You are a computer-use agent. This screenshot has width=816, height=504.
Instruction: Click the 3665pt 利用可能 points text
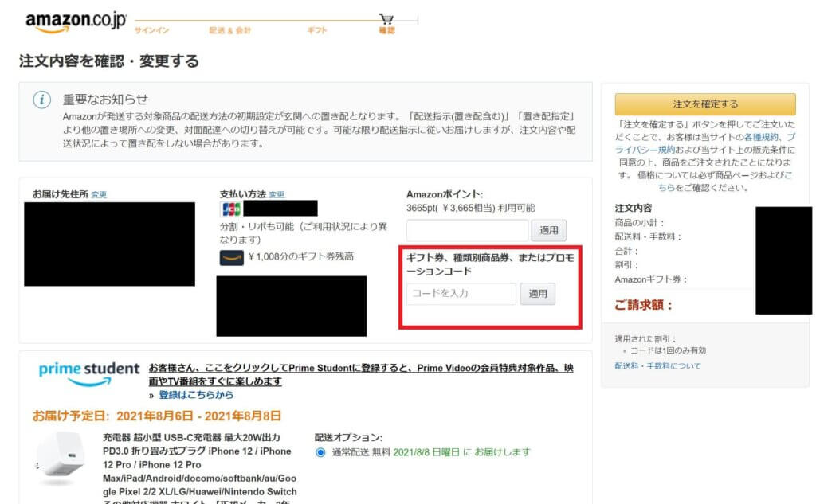pyautogui.click(x=470, y=208)
